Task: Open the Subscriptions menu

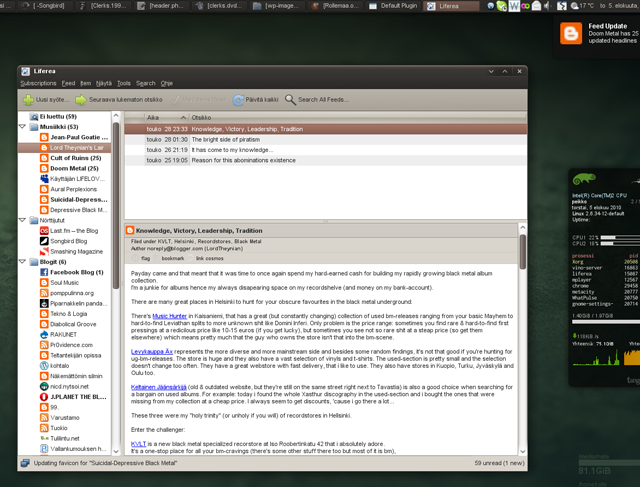Action: (38, 83)
